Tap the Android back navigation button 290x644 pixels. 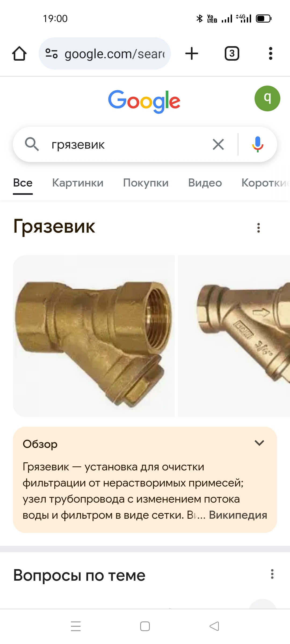(214, 626)
